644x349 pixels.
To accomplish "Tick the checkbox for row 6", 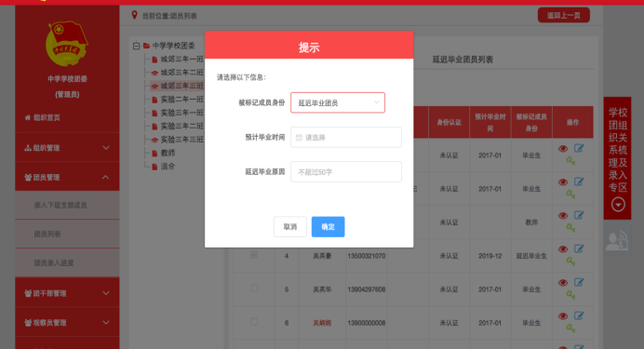I will (x=254, y=322).
